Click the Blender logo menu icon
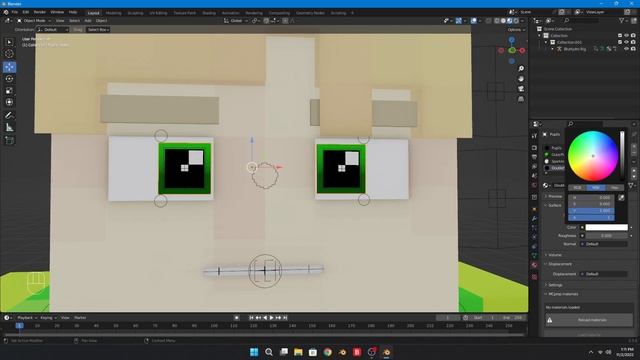The image size is (640, 360). tap(6, 12)
